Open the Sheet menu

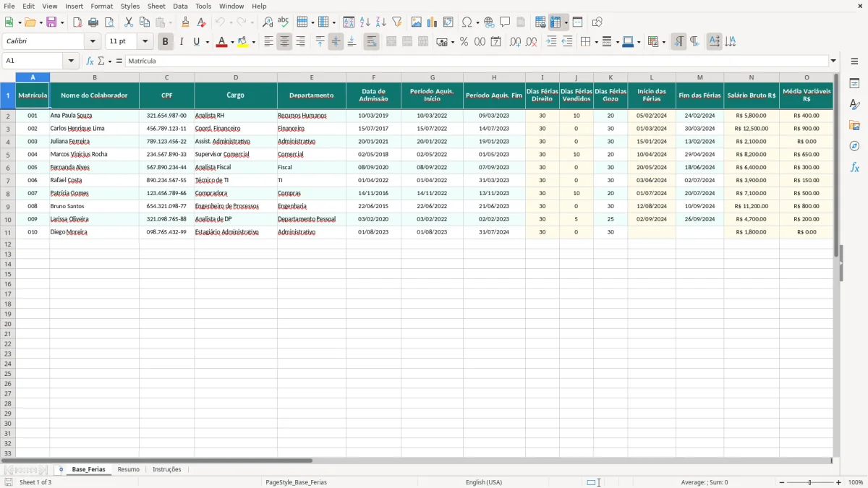click(x=156, y=6)
